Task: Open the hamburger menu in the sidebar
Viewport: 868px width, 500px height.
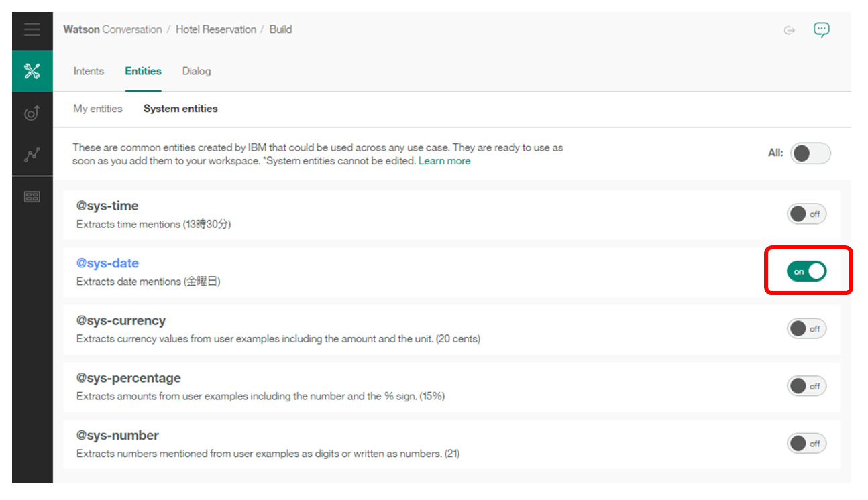Action: [x=32, y=29]
